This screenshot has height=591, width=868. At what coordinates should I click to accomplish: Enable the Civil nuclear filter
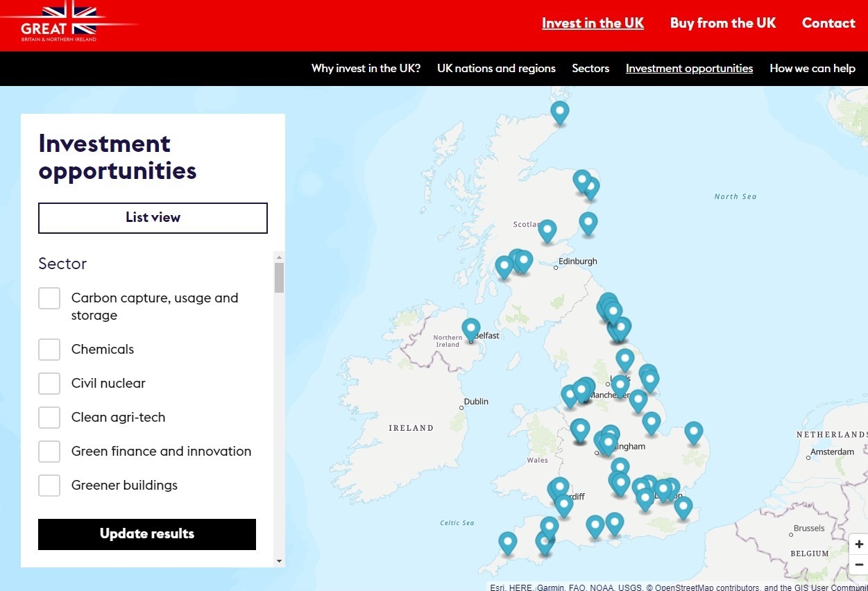(49, 384)
